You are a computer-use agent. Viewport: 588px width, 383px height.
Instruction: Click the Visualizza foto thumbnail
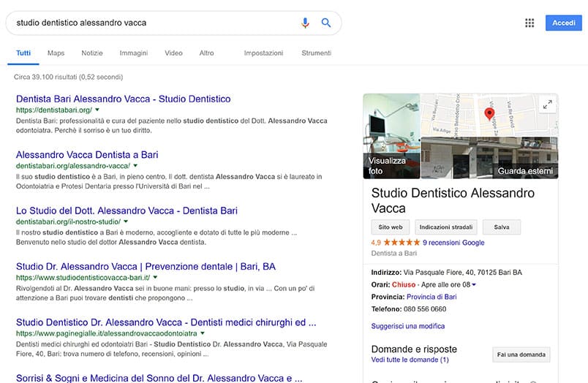click(391, 136)
